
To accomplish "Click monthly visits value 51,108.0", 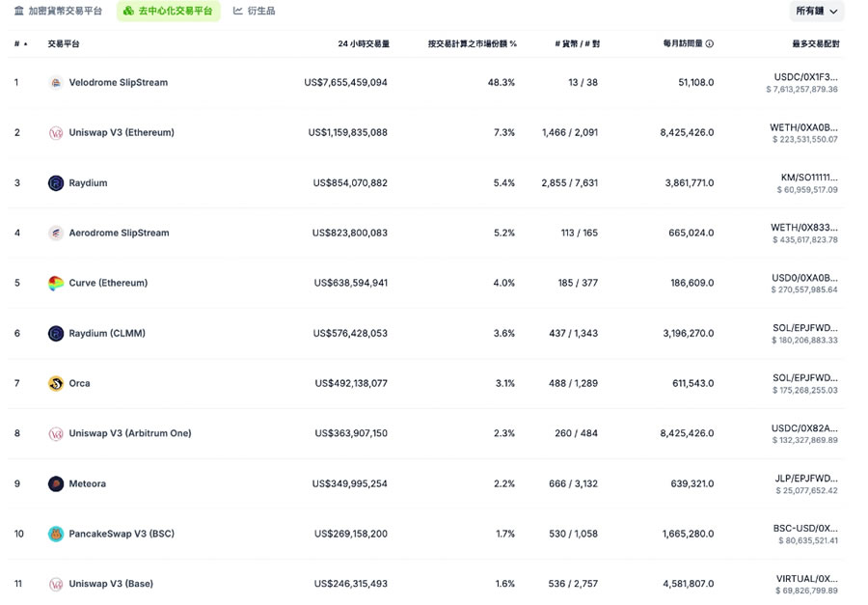I will [x=696, y=83].
